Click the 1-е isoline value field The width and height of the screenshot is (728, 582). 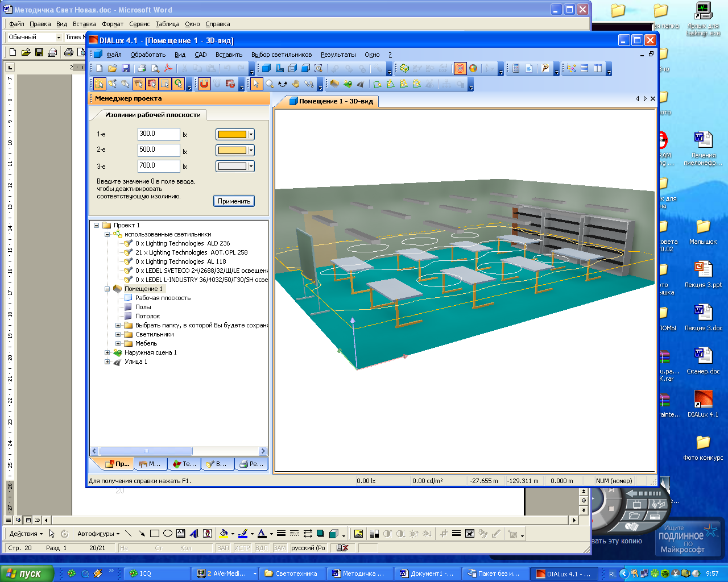click(159, 134)
